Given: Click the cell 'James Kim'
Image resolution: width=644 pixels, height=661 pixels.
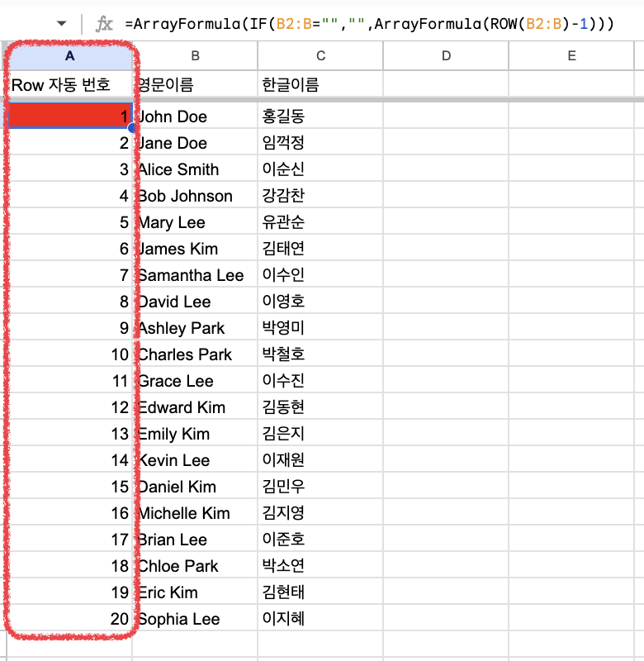Looking at the screenshot, I should coord(195,249).
